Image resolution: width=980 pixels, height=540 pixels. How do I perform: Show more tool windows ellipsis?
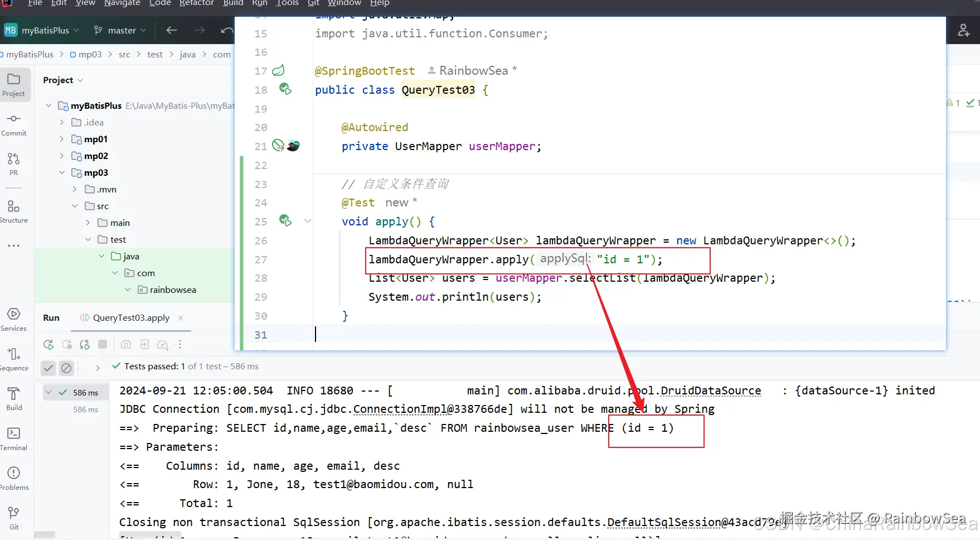13,245
